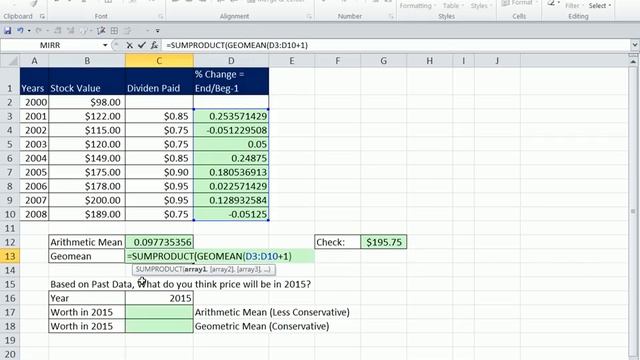
Task: Click the cell with $98.00
Action: (x=87, y=102)
